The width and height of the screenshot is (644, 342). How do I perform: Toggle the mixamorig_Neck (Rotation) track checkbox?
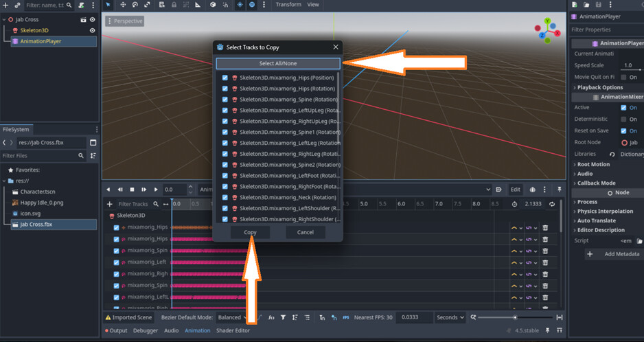[225, 198]
